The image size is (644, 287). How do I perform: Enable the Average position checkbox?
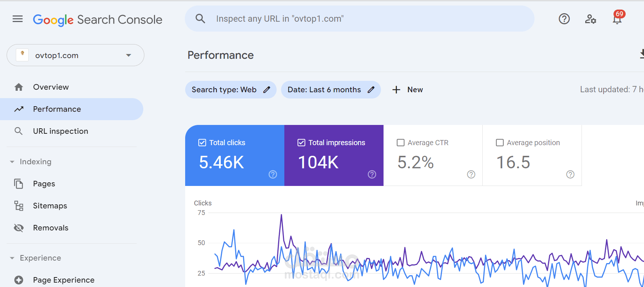coord(500,143)
